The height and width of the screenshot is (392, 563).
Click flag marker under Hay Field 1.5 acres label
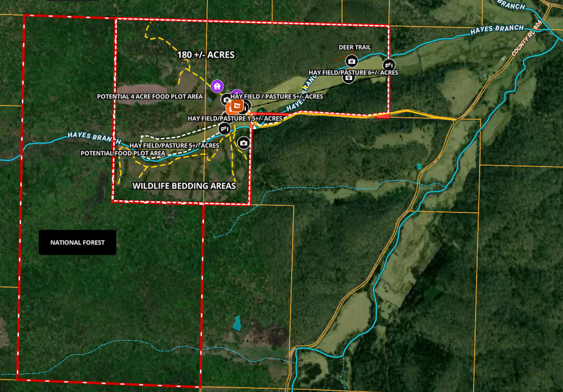225,129
